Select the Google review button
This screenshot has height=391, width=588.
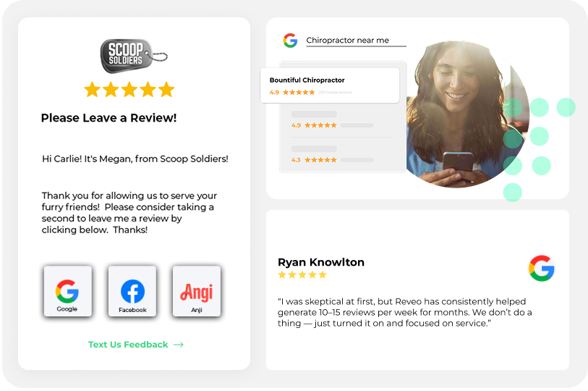67,291
